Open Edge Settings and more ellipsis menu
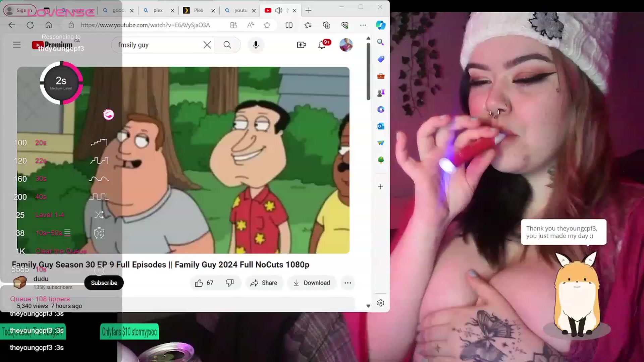 [363, 25]
